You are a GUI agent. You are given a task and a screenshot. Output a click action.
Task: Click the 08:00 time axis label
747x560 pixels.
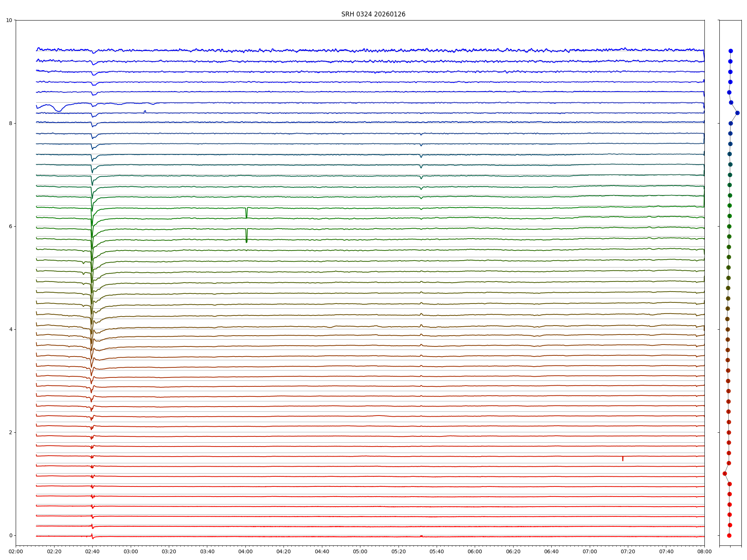click(704, 551)
